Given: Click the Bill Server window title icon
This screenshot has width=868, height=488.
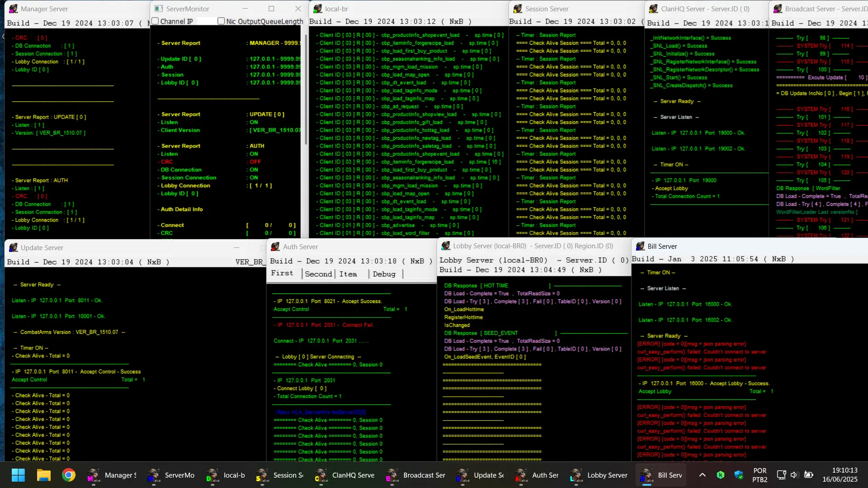Looking at the screenshot, I should [640, 246].
